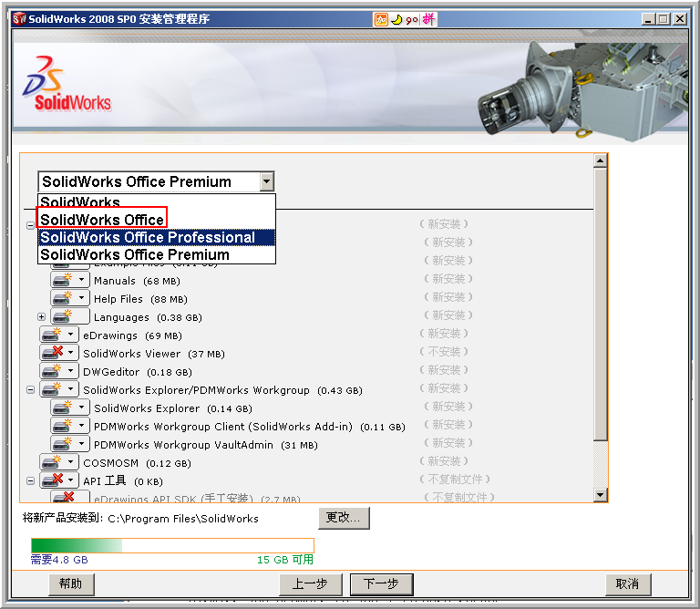Click the Languages install-state drive icon
Image resolution: width=700 pixels, height=609 pixels.
tap(62, 316)
